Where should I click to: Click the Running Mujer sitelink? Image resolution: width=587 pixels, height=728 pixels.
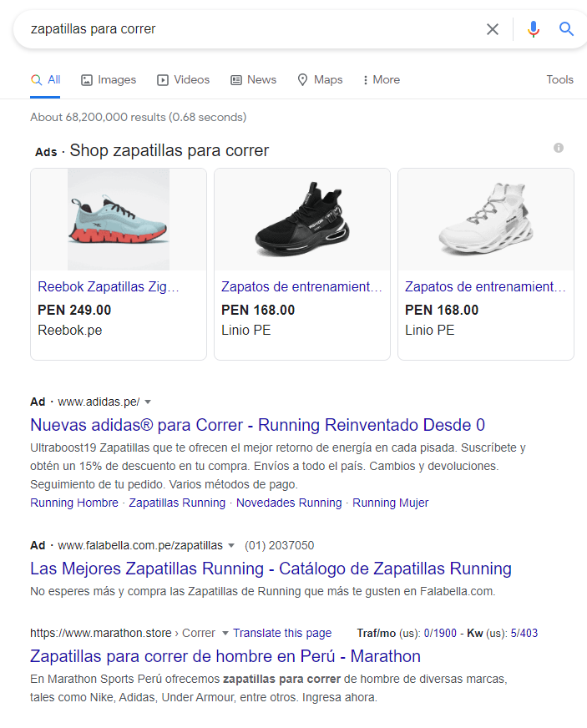(390, 503)
